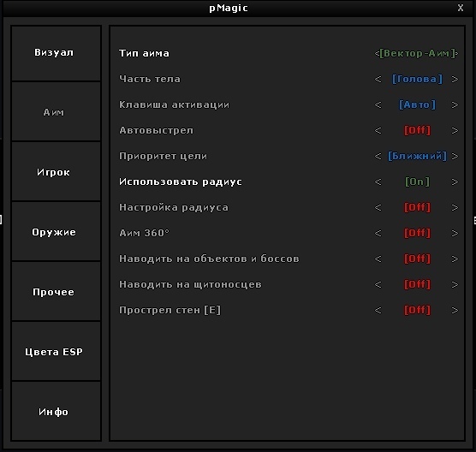Change the [Ближний] target priority value
Image resolution: width=476 pixels, height=452 pixels.
417,157
